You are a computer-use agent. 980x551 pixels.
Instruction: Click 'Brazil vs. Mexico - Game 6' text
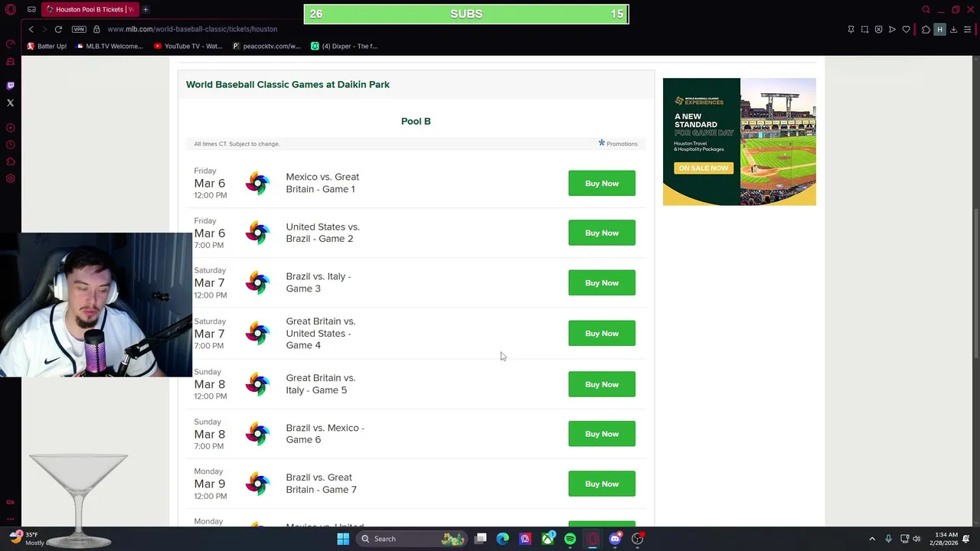coord(325,433)
